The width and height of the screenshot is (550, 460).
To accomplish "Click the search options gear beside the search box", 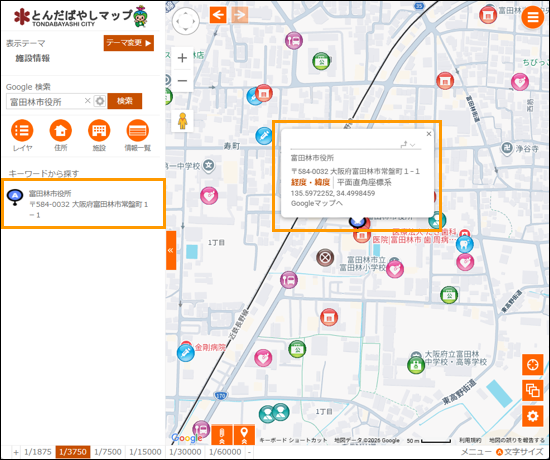I will [x=100, y=101].
